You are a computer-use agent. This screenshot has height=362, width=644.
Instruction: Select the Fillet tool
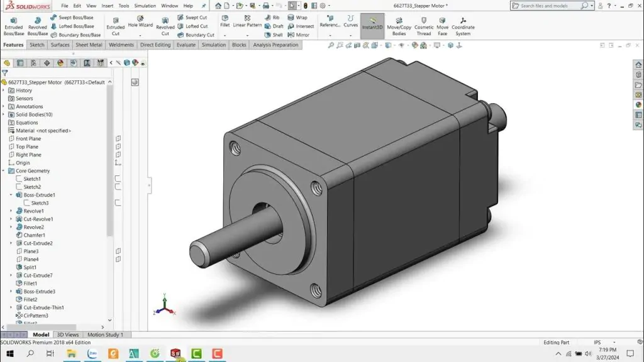point(225,22)
